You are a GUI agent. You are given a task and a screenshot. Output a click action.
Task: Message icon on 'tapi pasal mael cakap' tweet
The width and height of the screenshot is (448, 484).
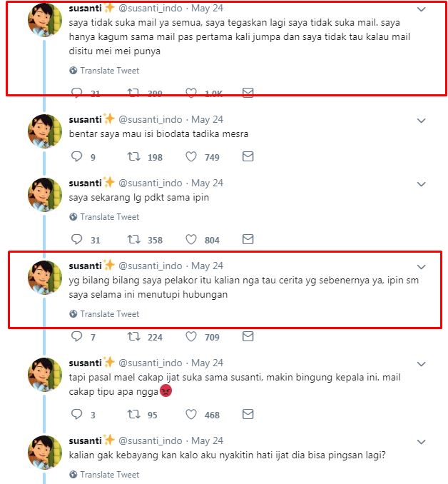pyautogui.click(x=248, y=414)
